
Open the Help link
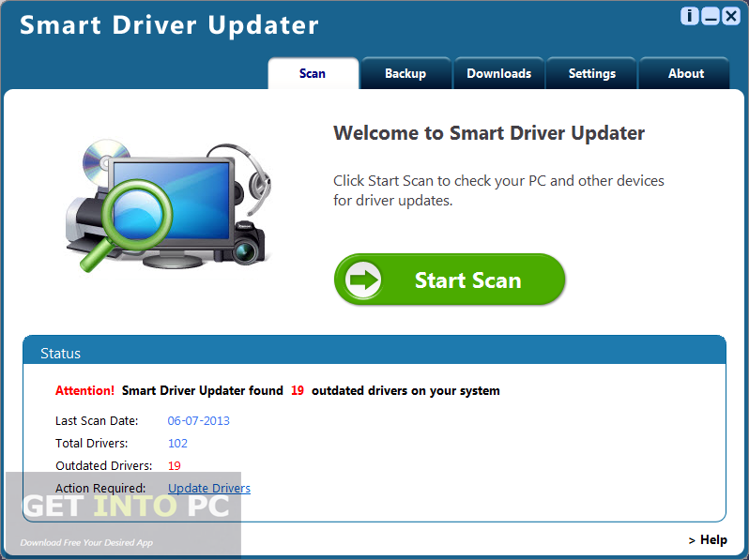[708, 540]
